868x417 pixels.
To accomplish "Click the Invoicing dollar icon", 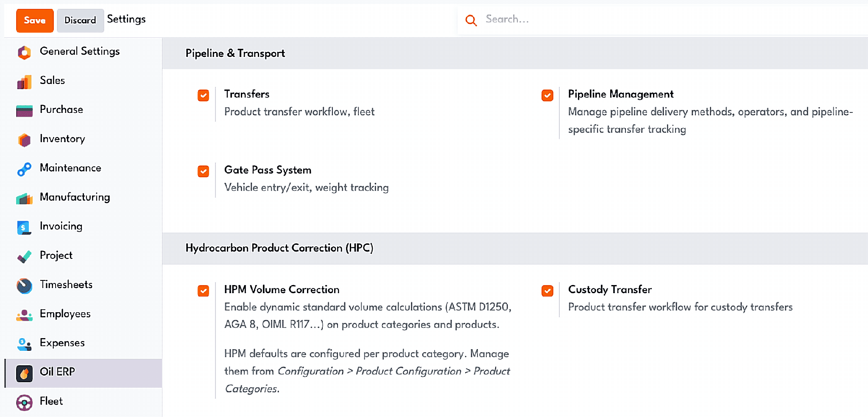I will (24, 228).
